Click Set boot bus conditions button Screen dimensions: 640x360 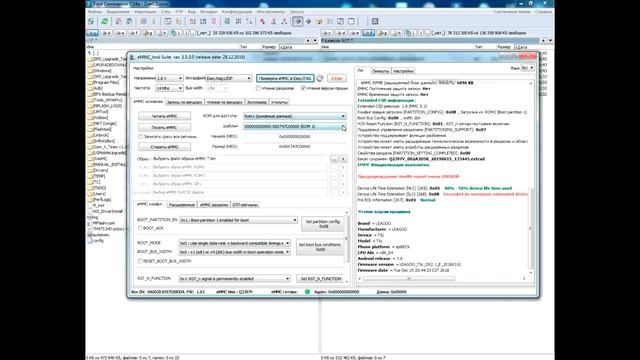320,247
